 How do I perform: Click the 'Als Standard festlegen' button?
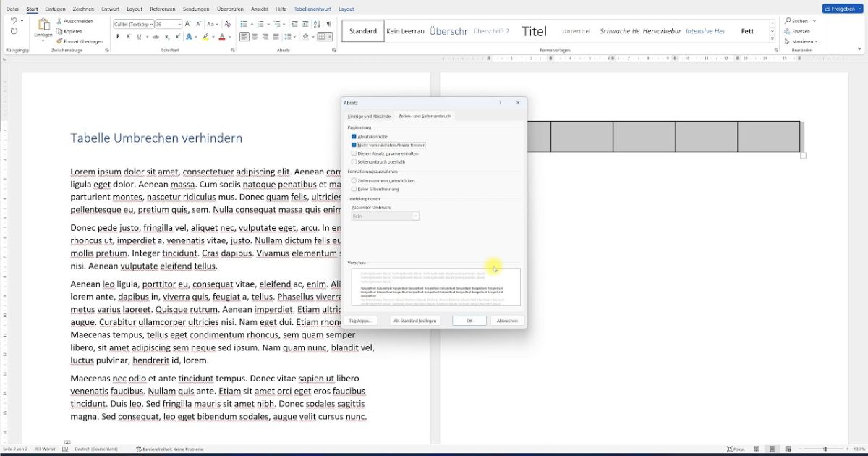pyautogui.click(x=414, y=321)
